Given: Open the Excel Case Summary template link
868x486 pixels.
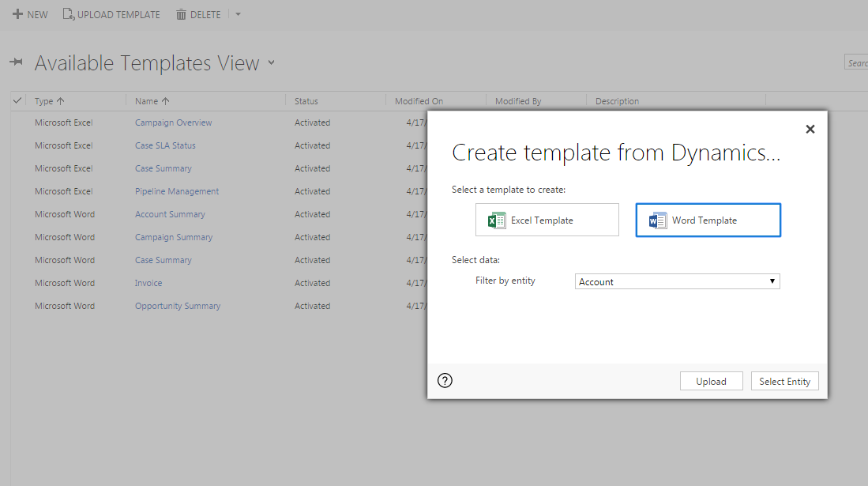Looking at the screenshot, I should (x=163, y=168).
